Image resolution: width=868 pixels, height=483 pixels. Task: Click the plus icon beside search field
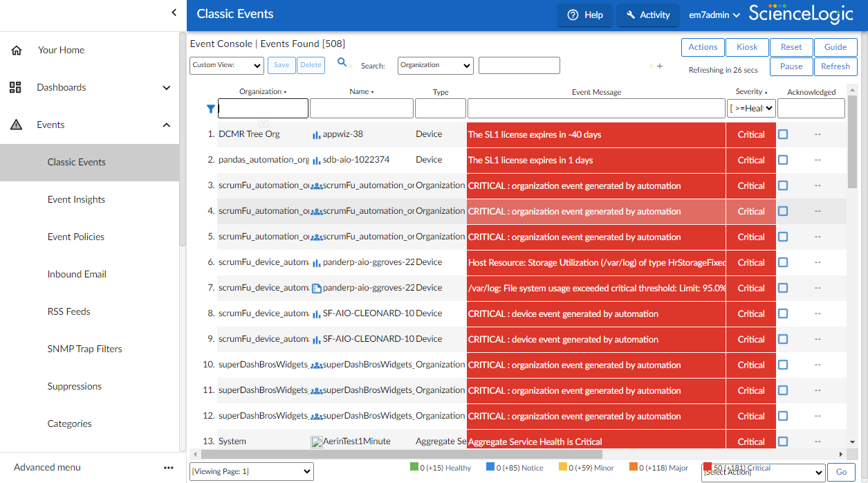(659, 66)
